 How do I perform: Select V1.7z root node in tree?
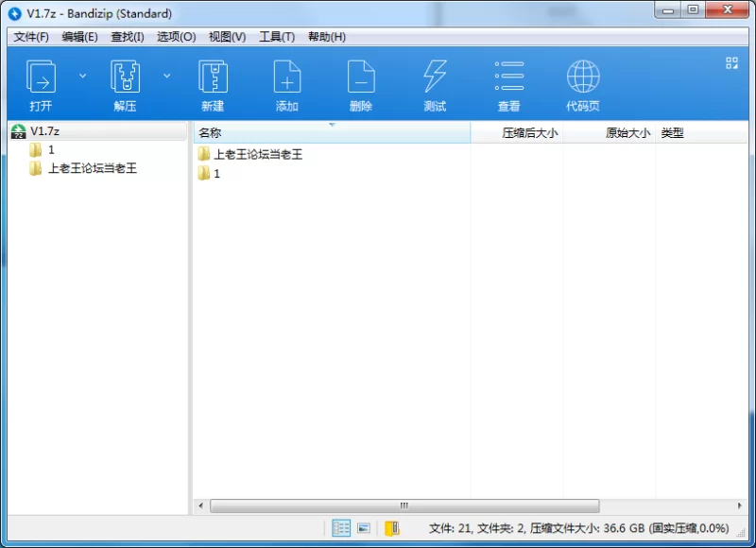pos(98,131)
